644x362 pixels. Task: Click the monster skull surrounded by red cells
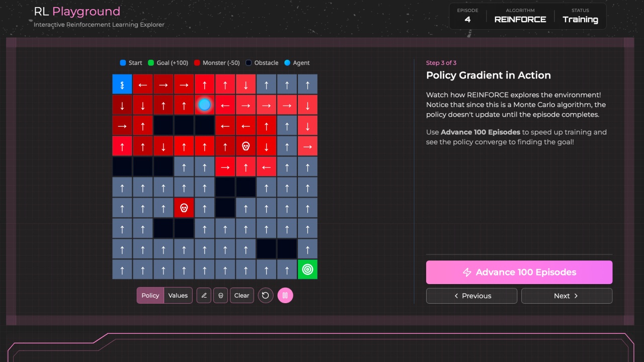pyautogui.click(x=246, y=146)
